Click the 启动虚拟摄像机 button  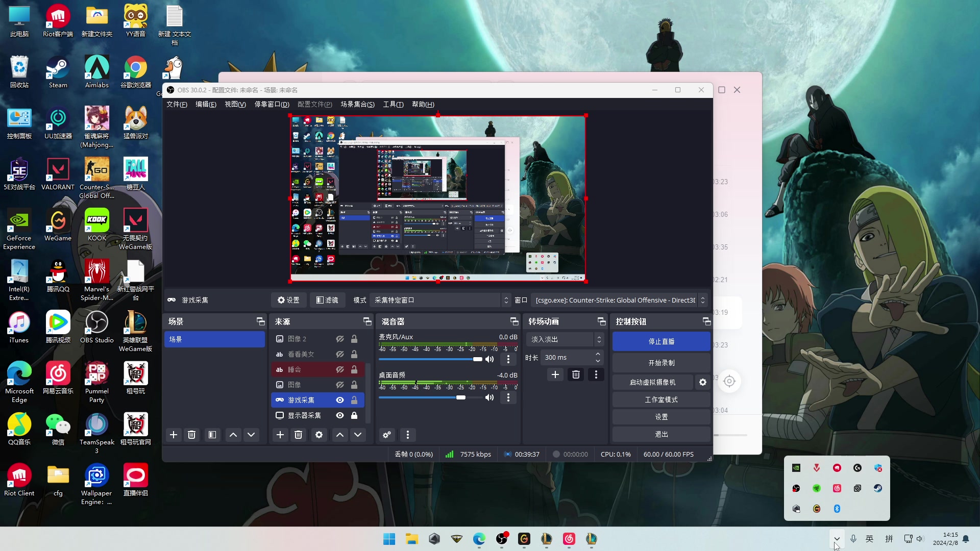652,382
